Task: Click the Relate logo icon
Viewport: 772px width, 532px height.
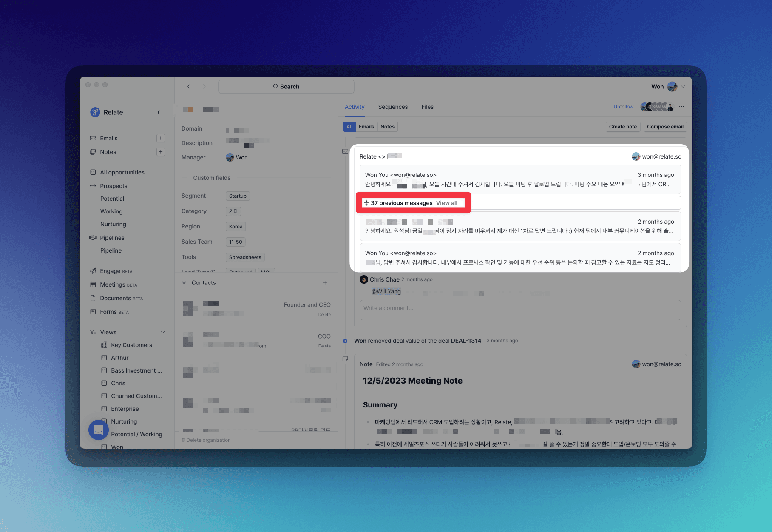Action: (x=95, y=112)
